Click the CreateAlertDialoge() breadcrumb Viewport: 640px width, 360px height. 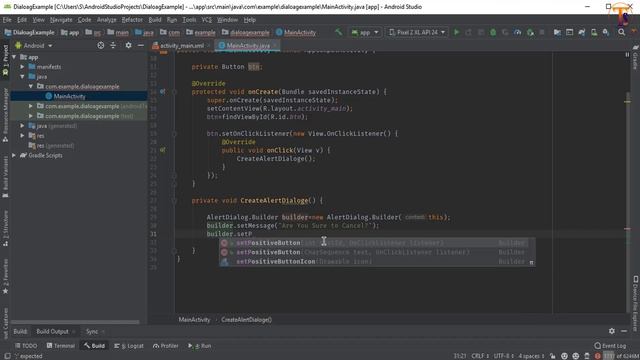click(x=246, y=320)
